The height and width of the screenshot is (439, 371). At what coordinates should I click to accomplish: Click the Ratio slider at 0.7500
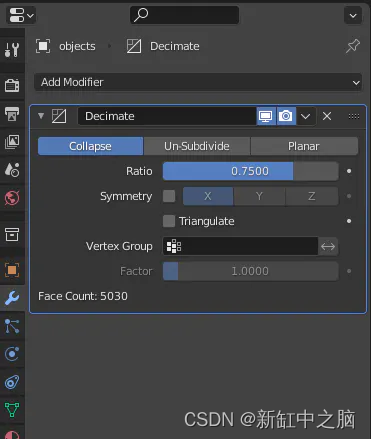click(250, 171)
